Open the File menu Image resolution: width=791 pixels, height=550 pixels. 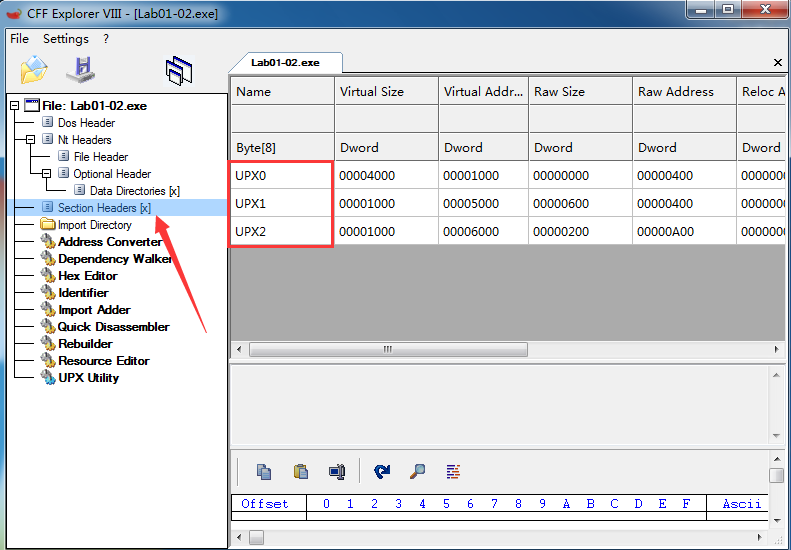coord(20,39)
